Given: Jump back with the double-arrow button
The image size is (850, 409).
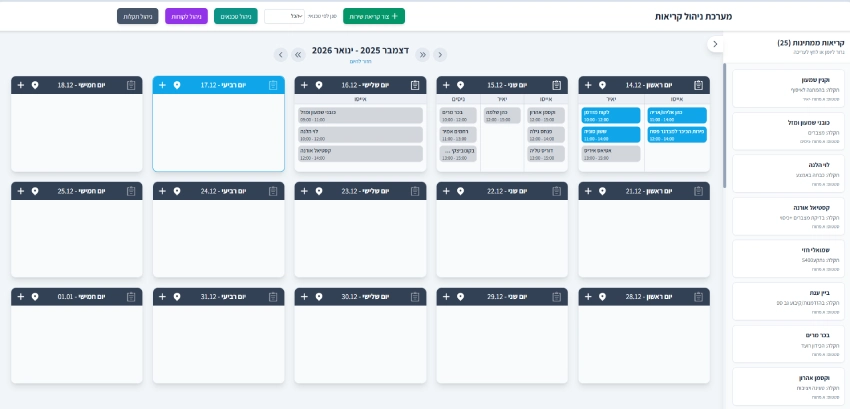Looking at the screenshot, I should [423, 54].
